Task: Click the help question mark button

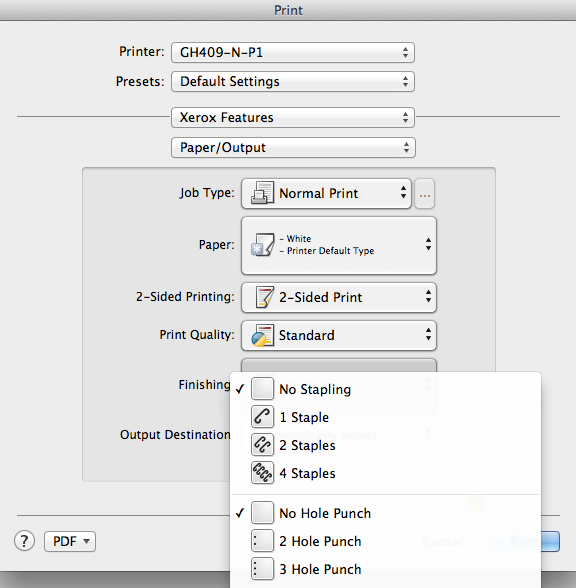Action: point(24,541)
